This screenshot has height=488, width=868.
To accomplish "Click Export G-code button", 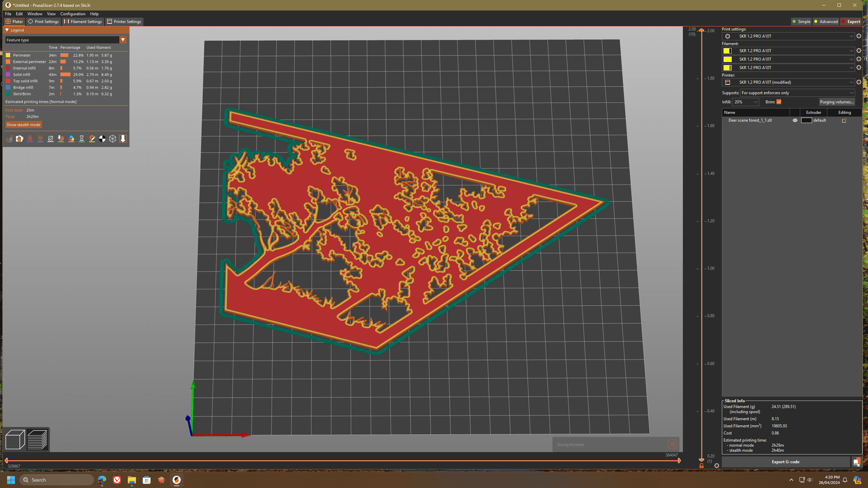I will coord(786,462).
